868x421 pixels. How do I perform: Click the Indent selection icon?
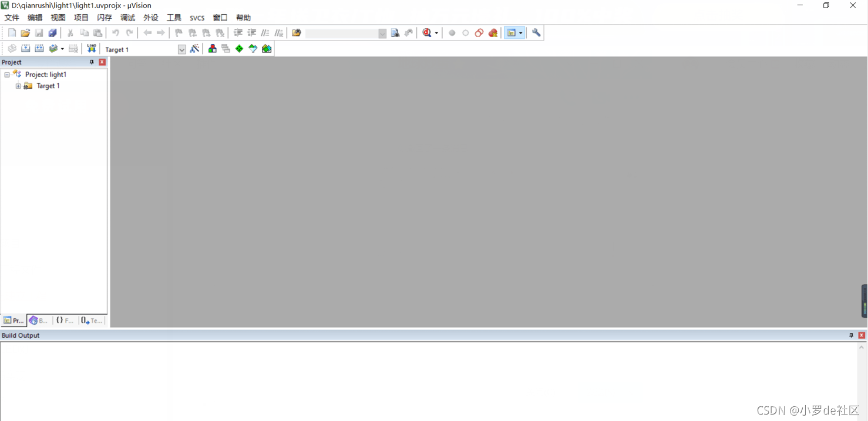click(x=238, y=33)
